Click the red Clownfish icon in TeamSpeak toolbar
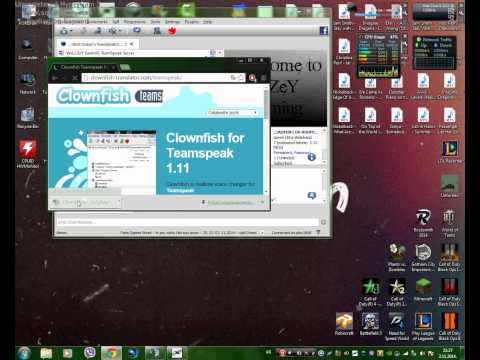The height and width of the screenshot is (360, 480). (x=172, y=31)
